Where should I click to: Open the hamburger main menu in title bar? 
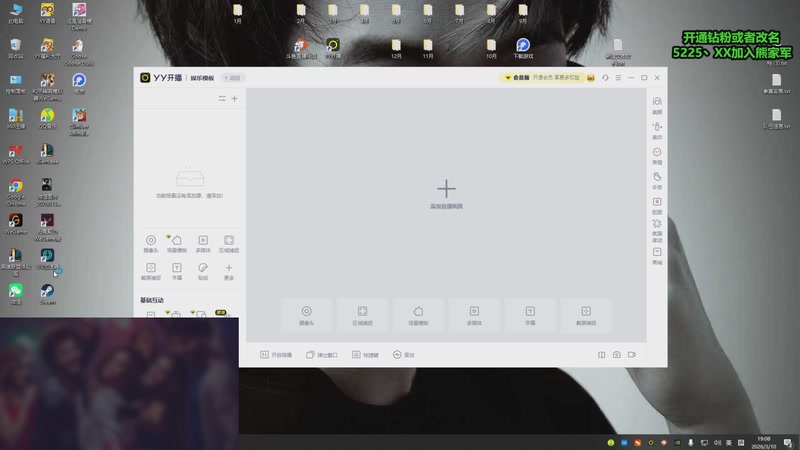[619, 77]
